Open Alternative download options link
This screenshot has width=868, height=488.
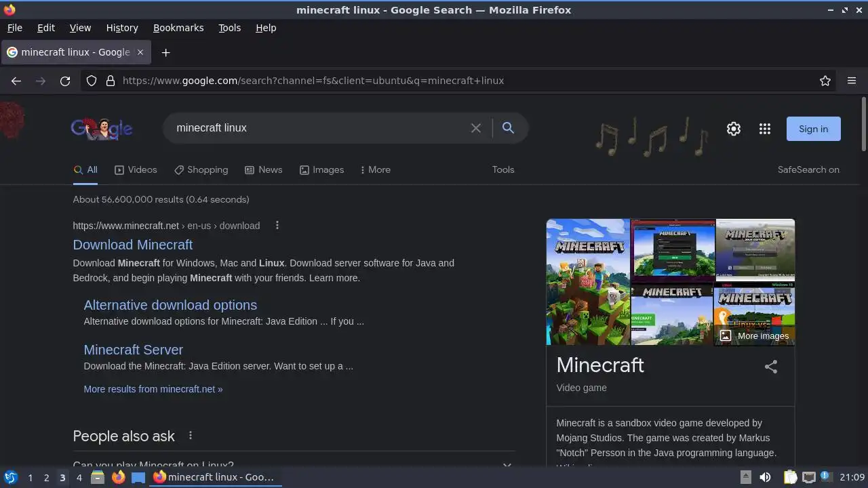click(x=170, y=305)
